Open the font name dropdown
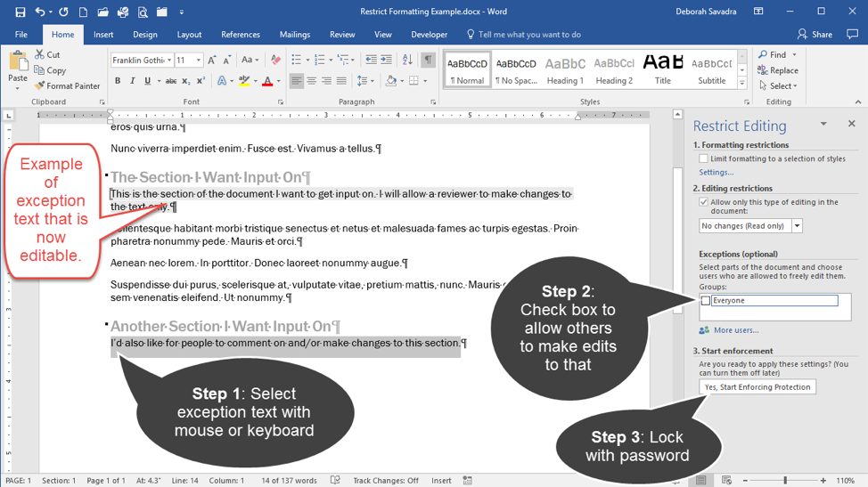This screenshot has width=868, height=487. point(169,61)
